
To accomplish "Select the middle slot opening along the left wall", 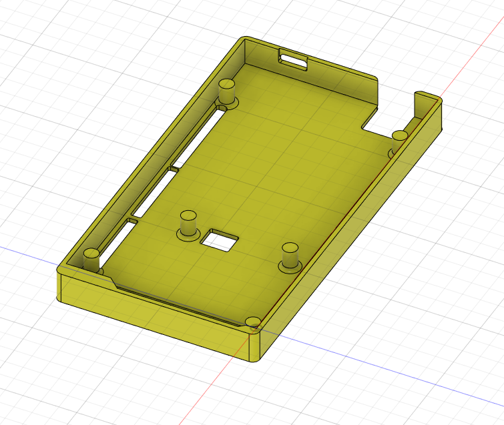I will 154,193.
